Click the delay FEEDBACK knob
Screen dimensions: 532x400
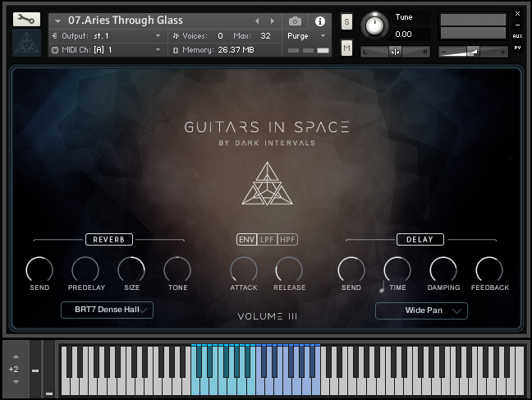489,270
